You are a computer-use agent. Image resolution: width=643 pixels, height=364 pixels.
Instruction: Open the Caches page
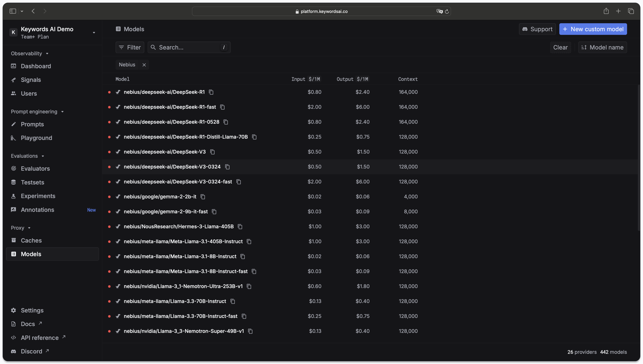tap(53, 241)
